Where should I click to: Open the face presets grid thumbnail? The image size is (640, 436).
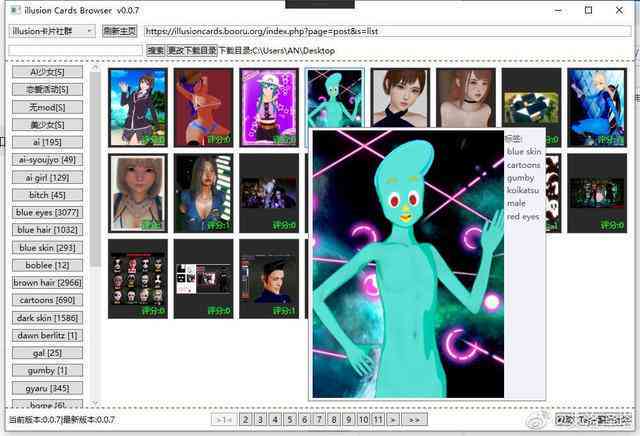tap(138, 279)
